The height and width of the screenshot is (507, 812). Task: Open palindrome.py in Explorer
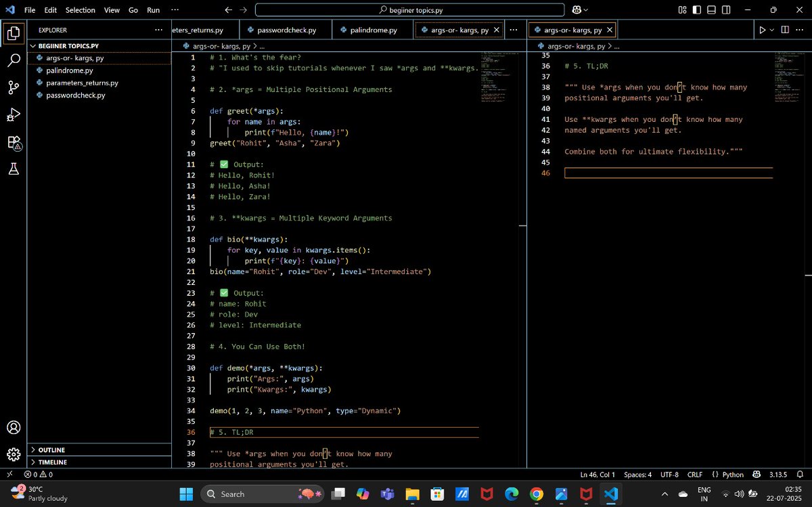point(99,70)
